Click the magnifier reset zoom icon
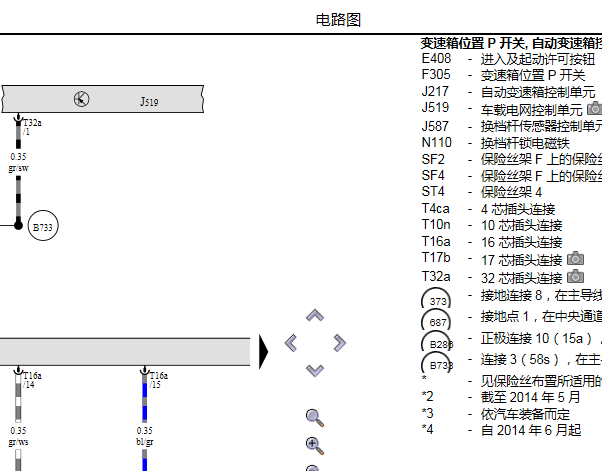The width and height of the screenshot is (602, 471). pos(315,418)
